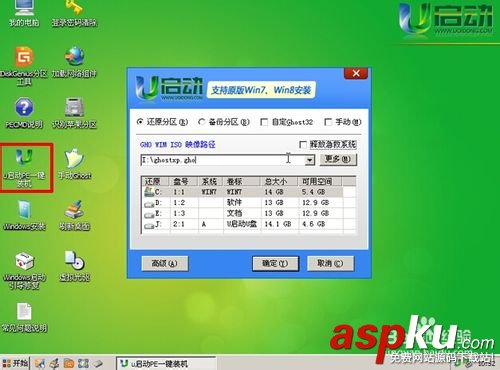Open the 我的电脑 desktop icon
The image size is (500, 370).
(x=24, y=13)
